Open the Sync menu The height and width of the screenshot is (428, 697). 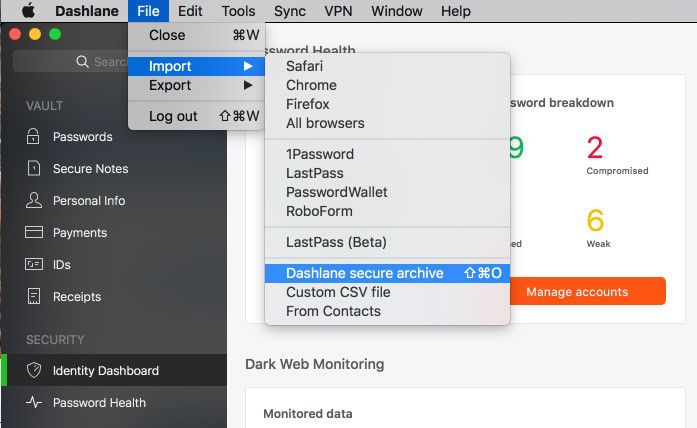[x=290, y=11]
